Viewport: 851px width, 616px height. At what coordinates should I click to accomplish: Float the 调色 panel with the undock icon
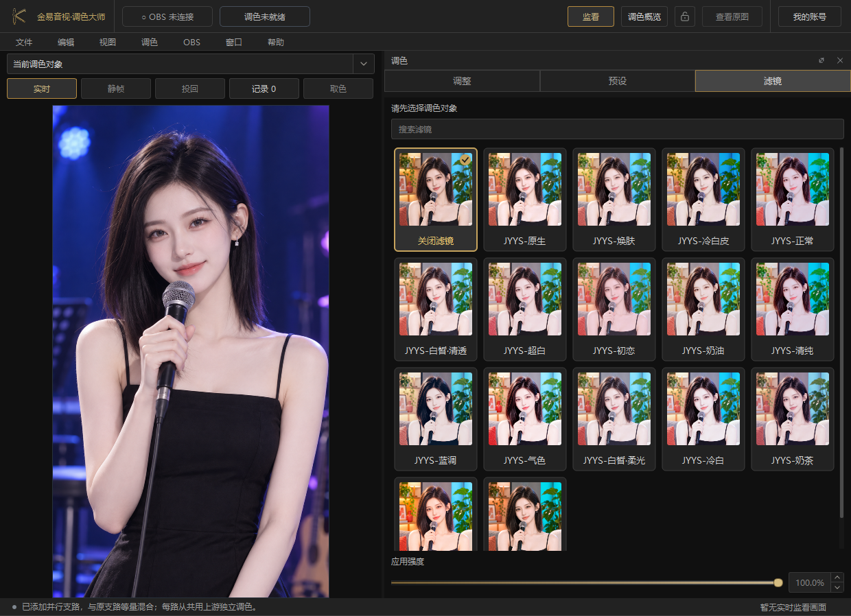[821, 60]
